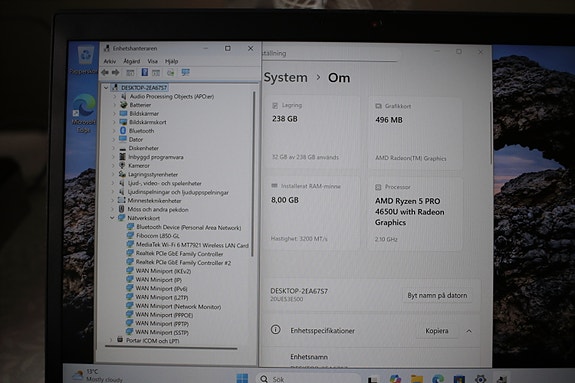
Task: Click the Nätverkskort network icon
Action: [121, 218]
